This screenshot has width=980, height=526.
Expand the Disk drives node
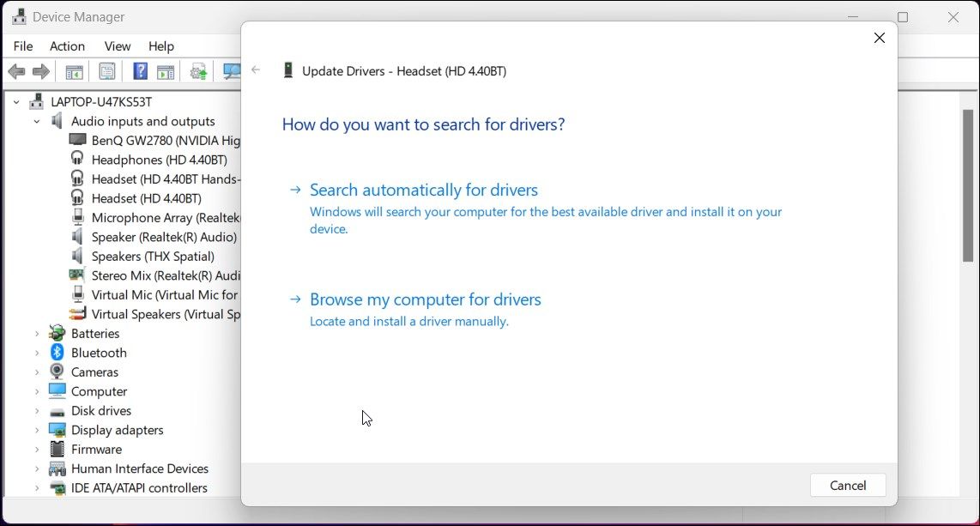tap(37, 411)
